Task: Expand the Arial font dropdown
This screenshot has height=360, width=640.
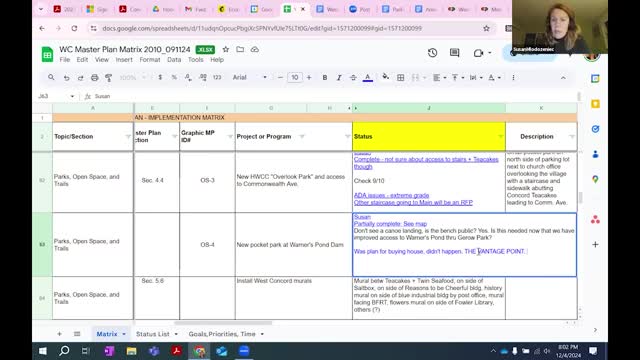Action: pyautogui.click(x=265, y=78)
